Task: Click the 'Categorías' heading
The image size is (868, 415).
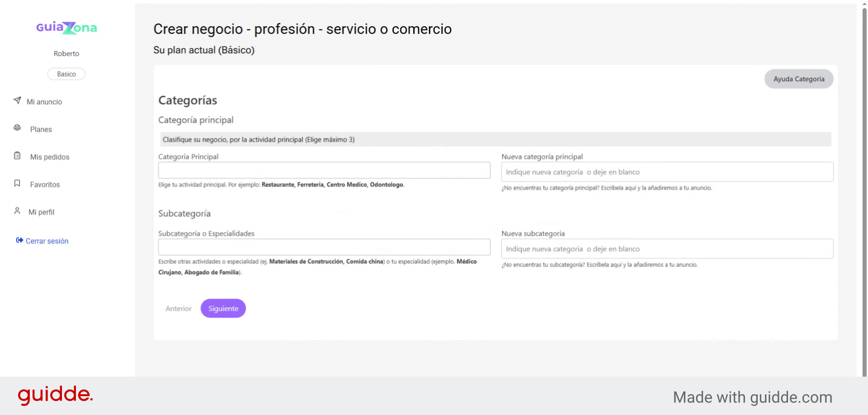Action: [188, 100]
